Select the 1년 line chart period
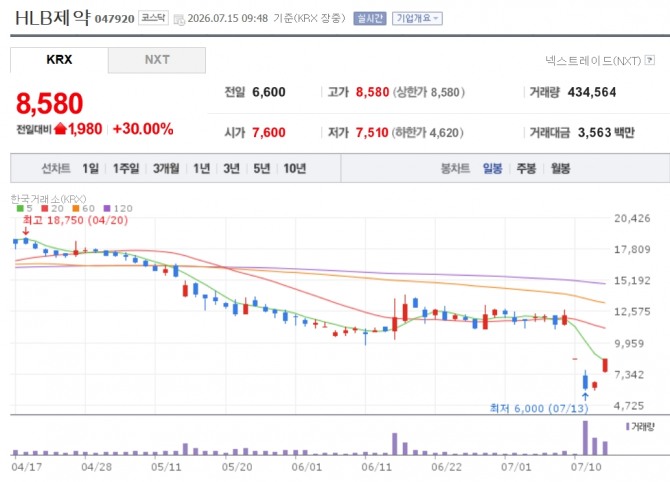The width and height of the screenshot is (670, 482). tap(201, 168)
